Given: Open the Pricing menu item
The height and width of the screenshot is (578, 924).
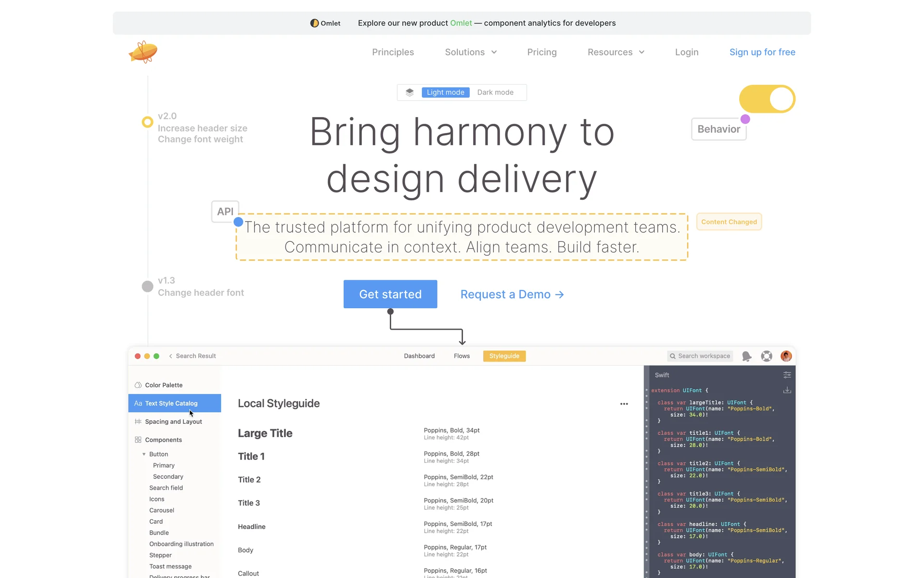Looking at the screenshot, I should pyautogui.click(x=542, y=52).
